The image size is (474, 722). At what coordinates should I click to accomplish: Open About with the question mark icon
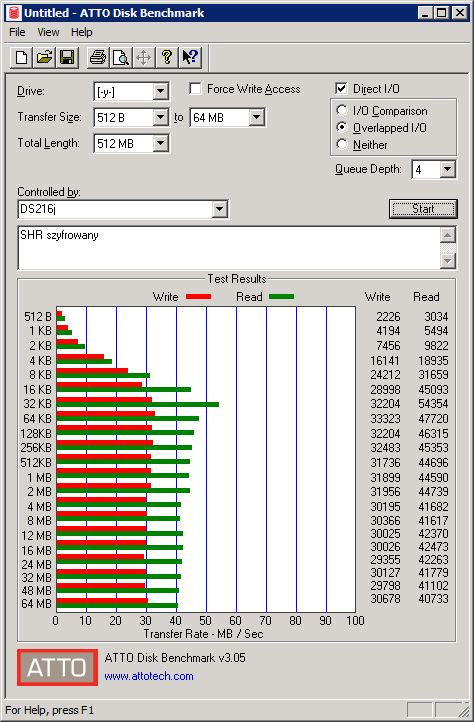(167, 58)
